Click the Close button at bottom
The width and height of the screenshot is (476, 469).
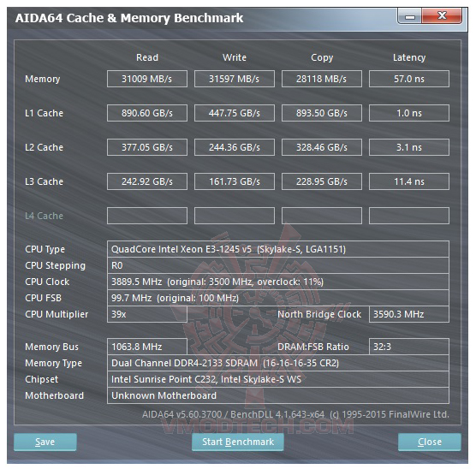[x=430, y=442]
